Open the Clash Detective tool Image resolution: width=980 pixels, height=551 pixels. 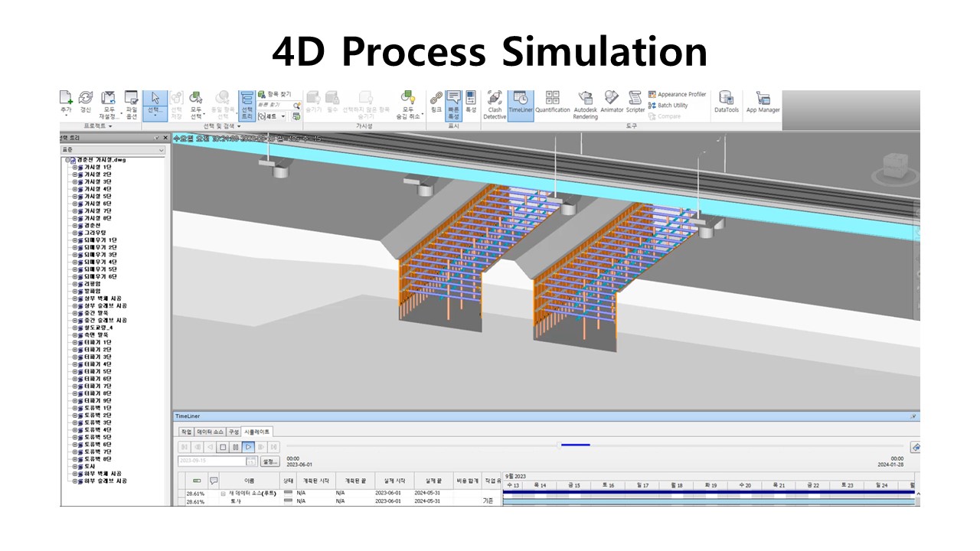495,104
